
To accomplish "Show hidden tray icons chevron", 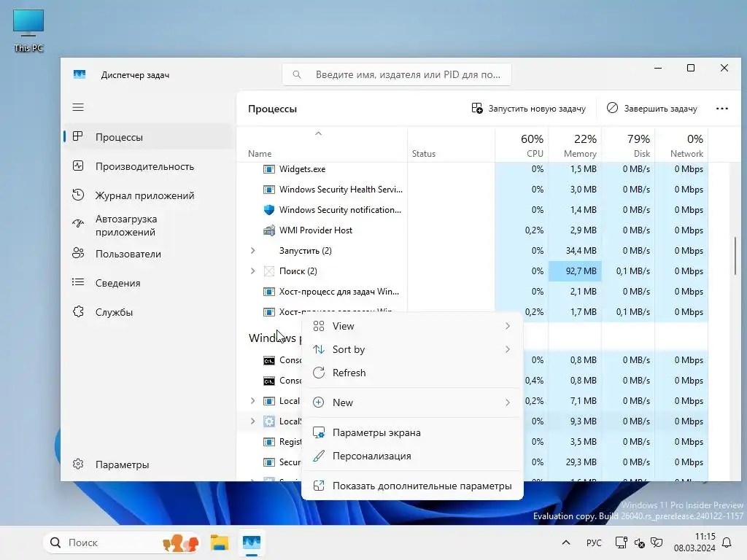I will point(566,542).
